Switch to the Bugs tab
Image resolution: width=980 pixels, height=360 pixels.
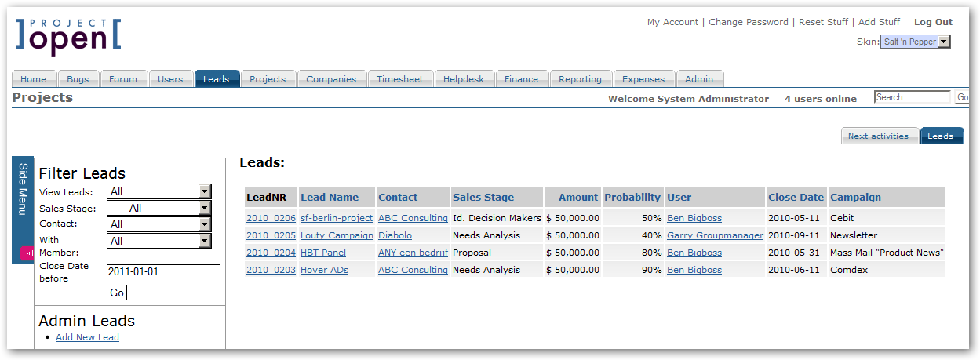(x=78, y=79)
